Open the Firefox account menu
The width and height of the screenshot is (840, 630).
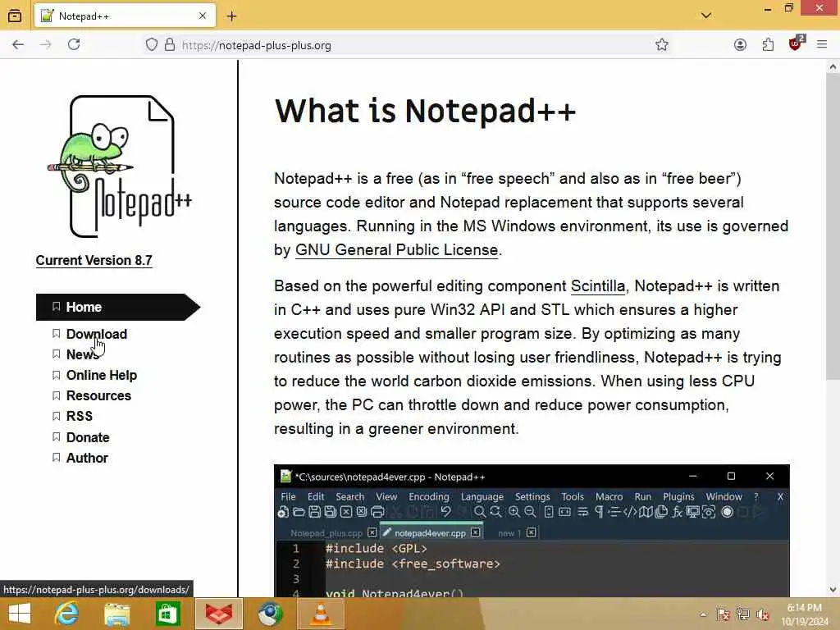pos(740,44)
